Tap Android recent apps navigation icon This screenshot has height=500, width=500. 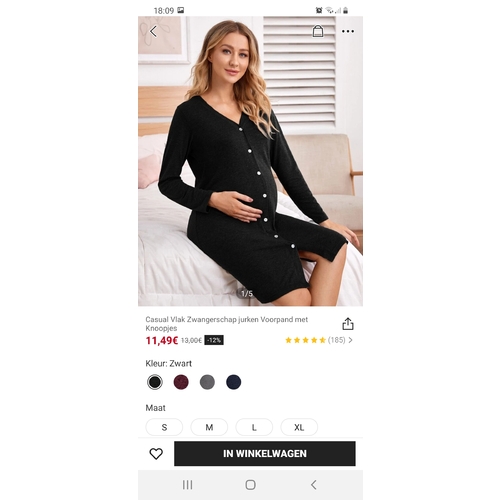(x=187, y=485)
